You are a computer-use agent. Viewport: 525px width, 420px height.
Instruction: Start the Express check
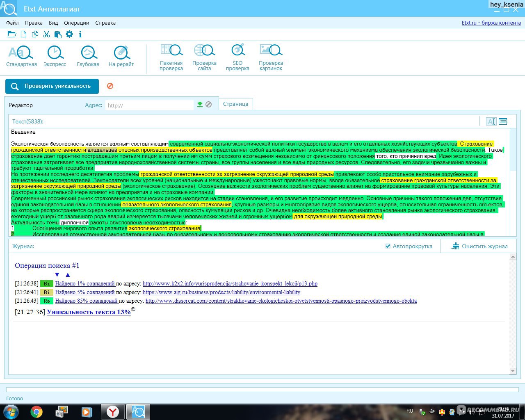click(55, 53)
